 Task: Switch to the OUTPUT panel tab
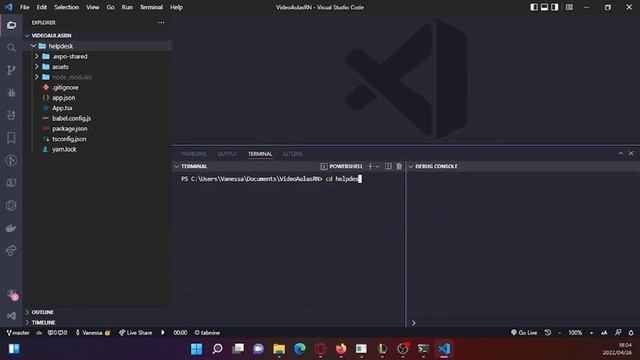(x=227, y=154)
